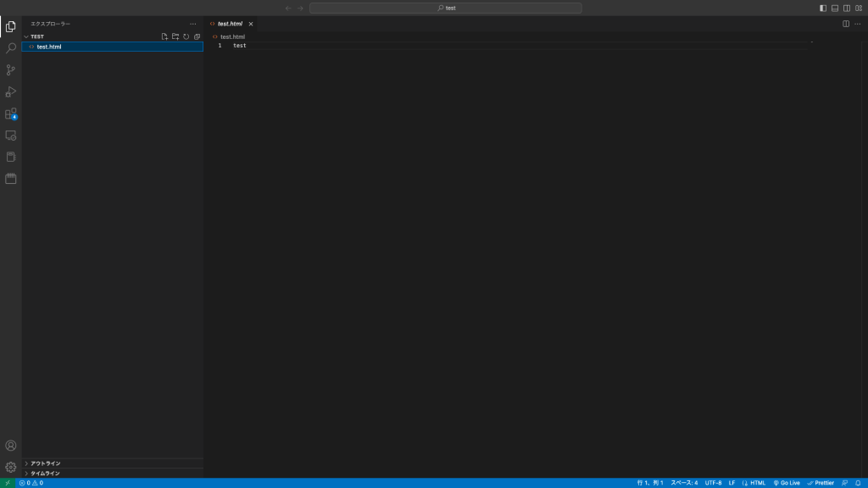Viewport: 868px width, 488px height.
Task: Toggle the secondary sidebar visibility
Action: click(x=846, y=8)
